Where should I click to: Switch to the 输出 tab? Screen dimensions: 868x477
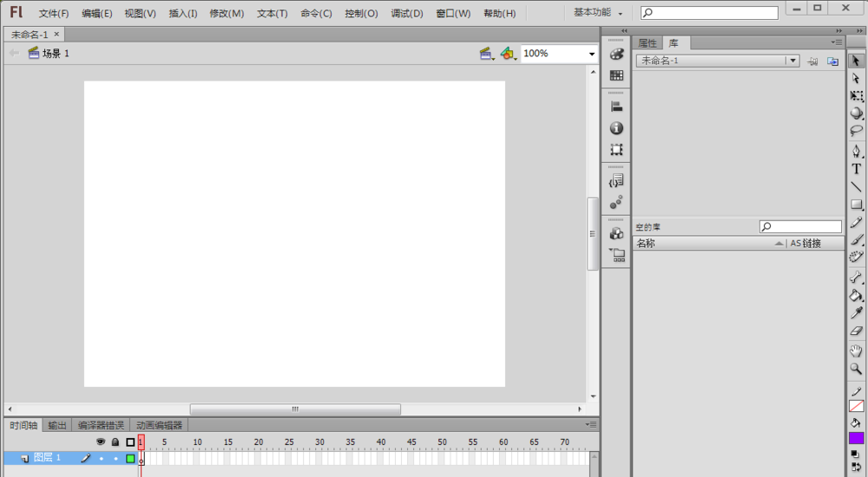click(57, 425)
